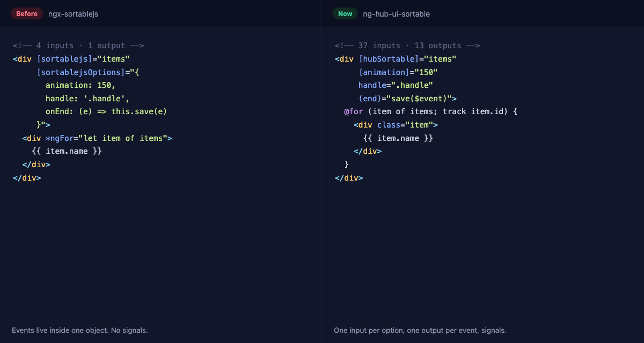Click the [sortablejsOptions] attribute line
Viewport: 644px width, 343px height.
coord(88,72)
